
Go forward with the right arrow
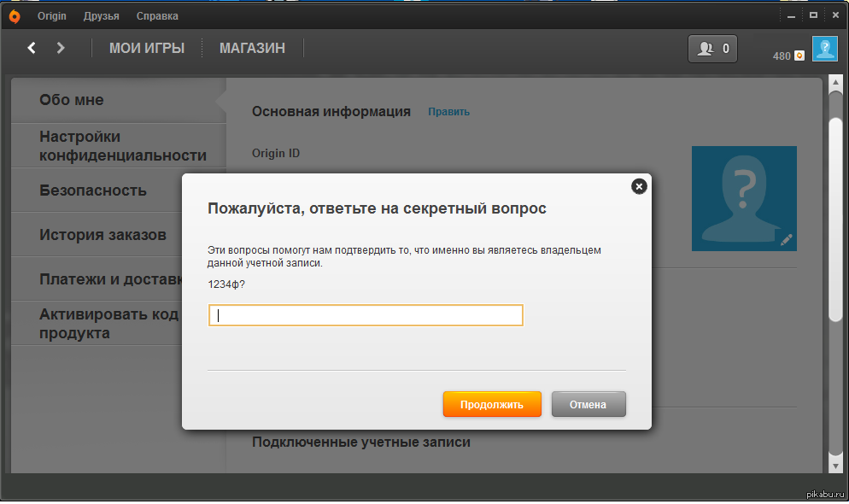(61, 48)
